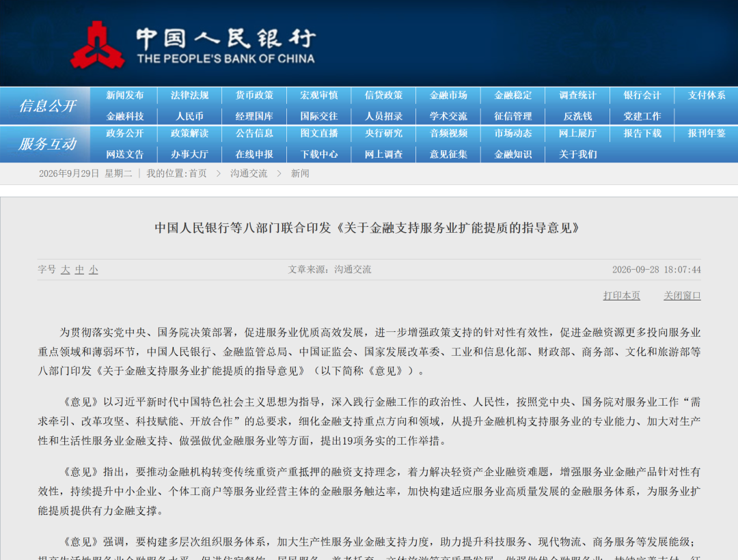Open 关于我们 page
The image size is (738, 560).
[x=577, y=154]
